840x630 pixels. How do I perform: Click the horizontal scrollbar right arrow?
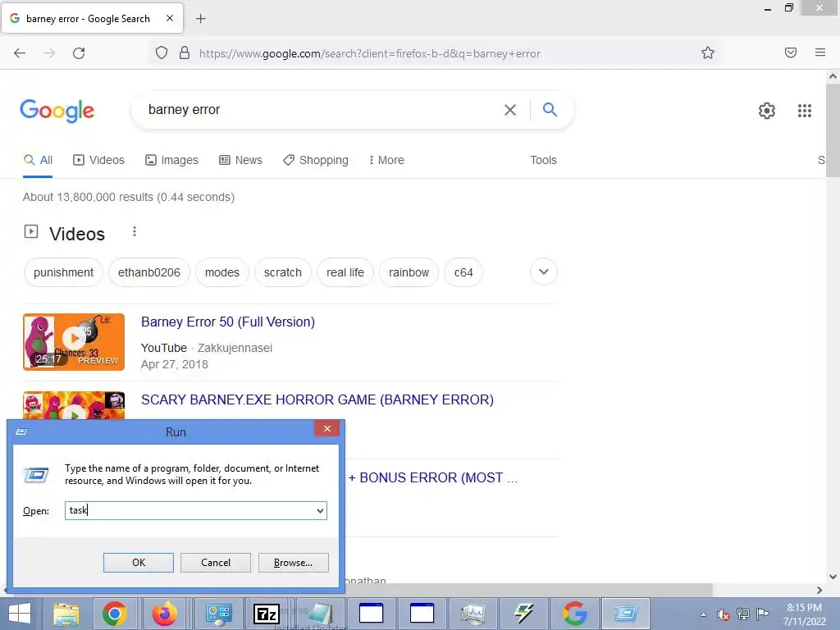(819, 590)
